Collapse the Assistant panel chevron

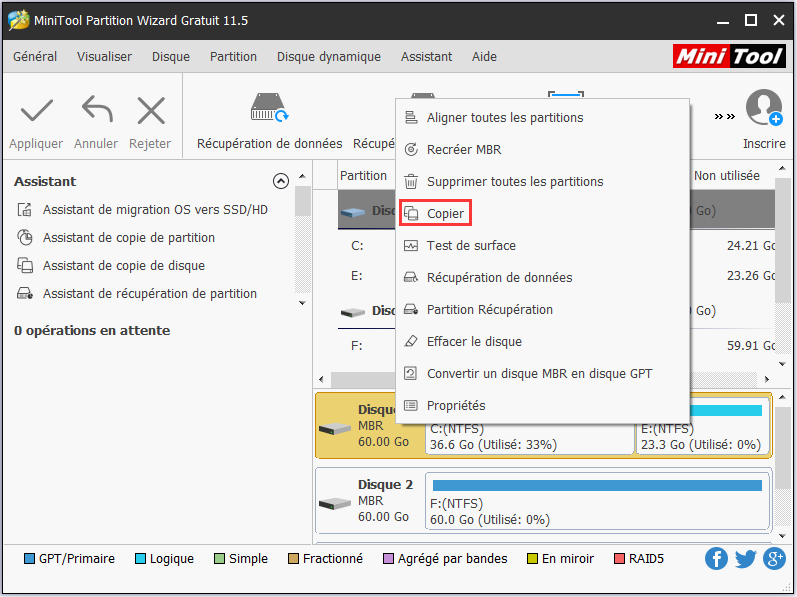[281, 182]
